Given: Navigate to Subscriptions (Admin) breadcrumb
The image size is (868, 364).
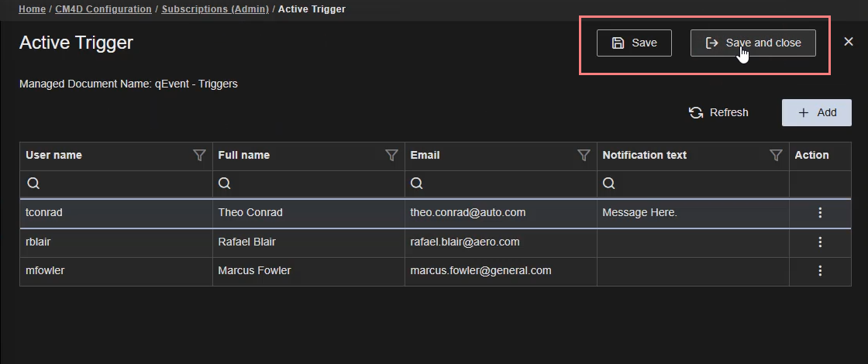Looking at the screenshot, I should [215, 9].
